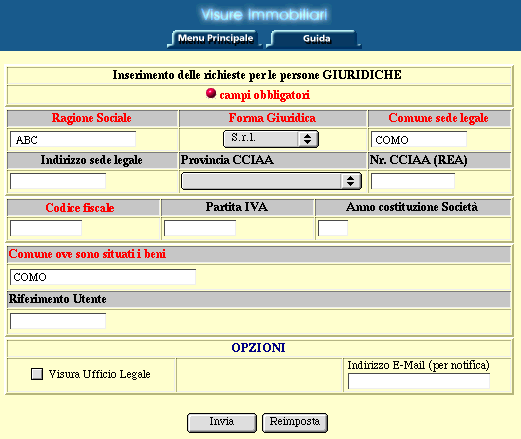Focus the Indirizzo sede legale field
The width and height of the screenshot is (521, 439).
pos(58,181)
